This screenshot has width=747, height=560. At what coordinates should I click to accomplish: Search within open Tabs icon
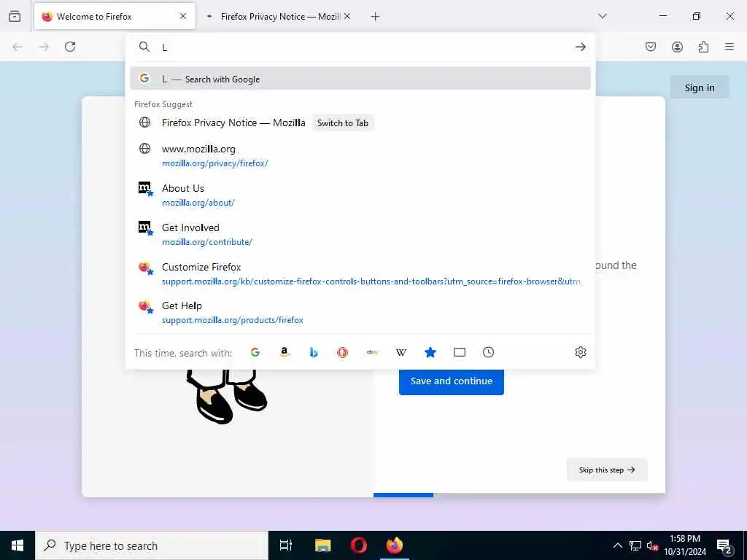click(x=460, y=352)
